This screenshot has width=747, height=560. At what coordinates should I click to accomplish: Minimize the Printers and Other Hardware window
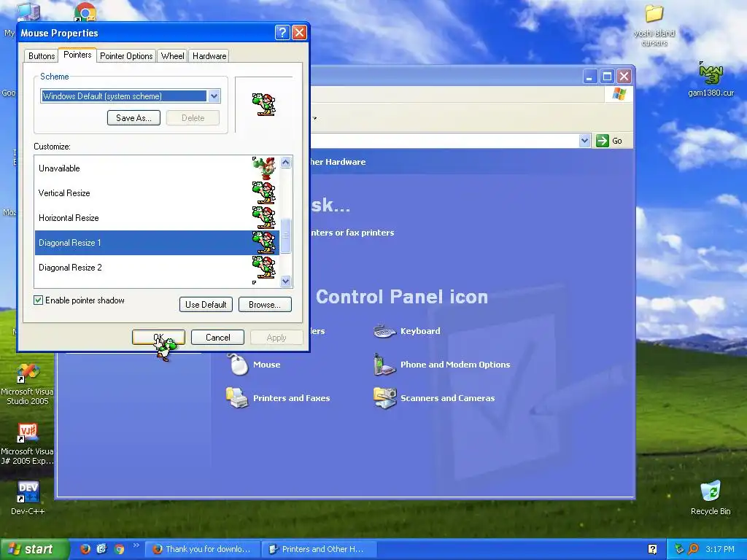589,76
